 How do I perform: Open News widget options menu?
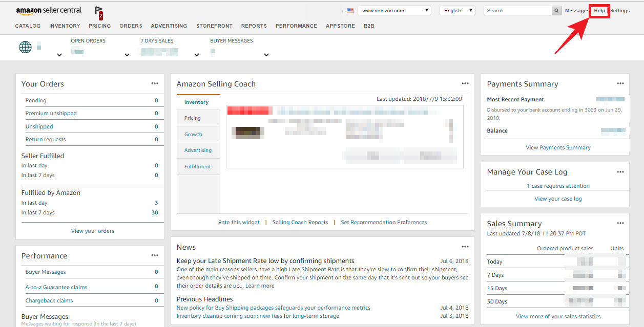click(x=465, y=247)
